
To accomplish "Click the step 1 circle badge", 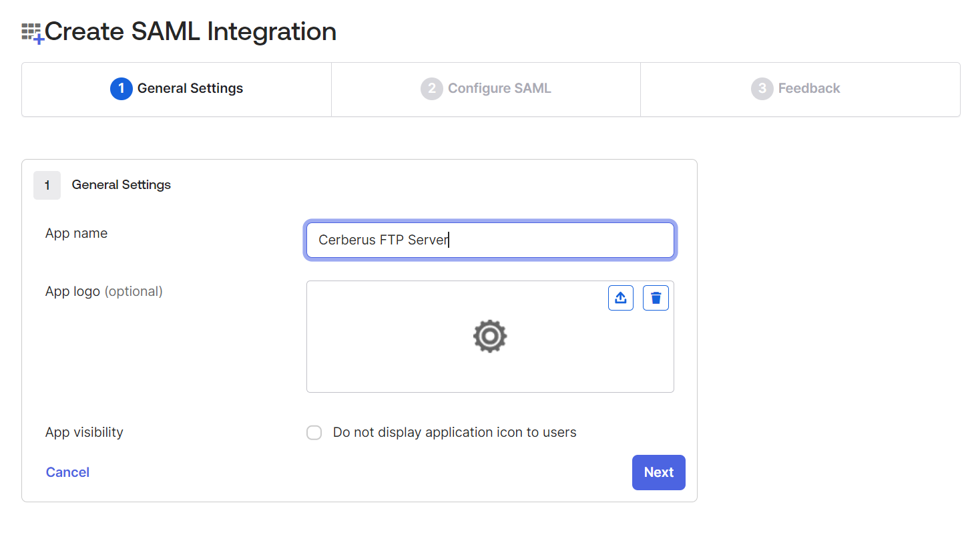I will (x=121, y=89).
